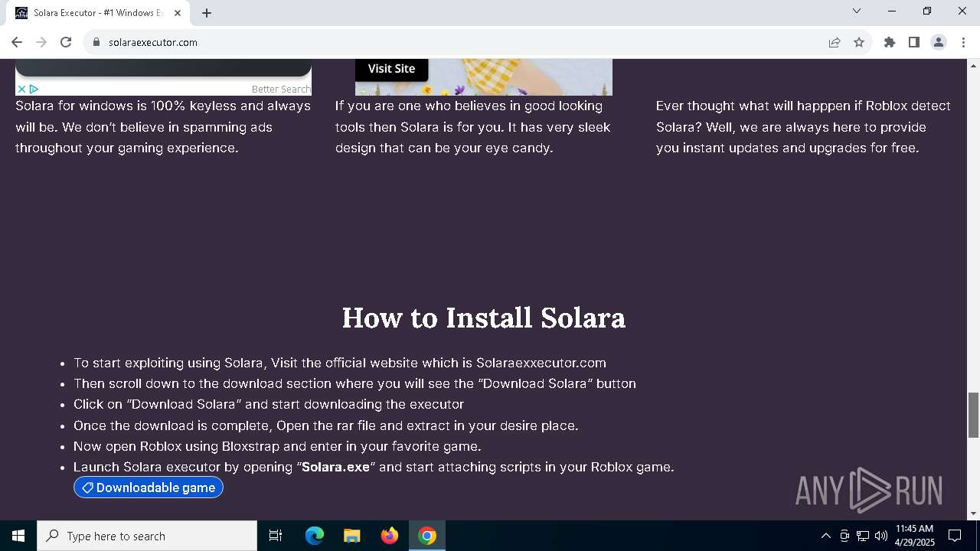
Task: Click the Visit Site ad button
Action: tap(391, 69)
